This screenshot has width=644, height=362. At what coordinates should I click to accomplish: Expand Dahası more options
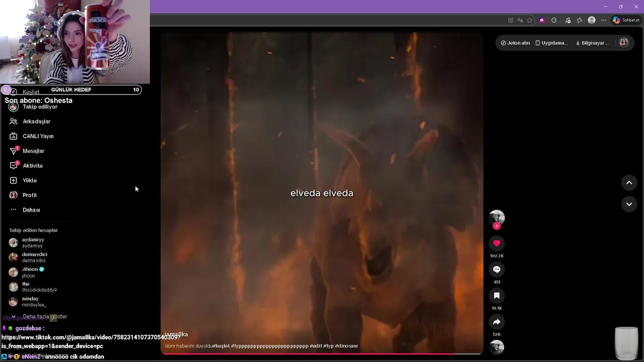(x=31, y=210)
